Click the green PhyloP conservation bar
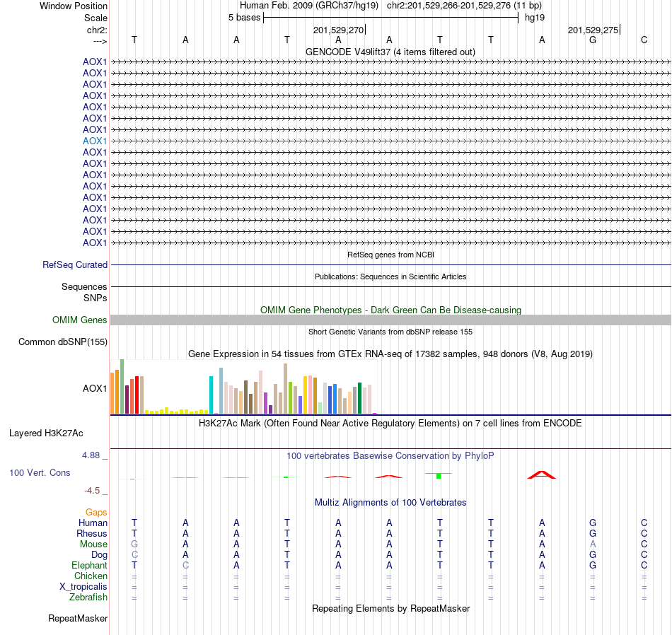 click(x=439, y=476)
